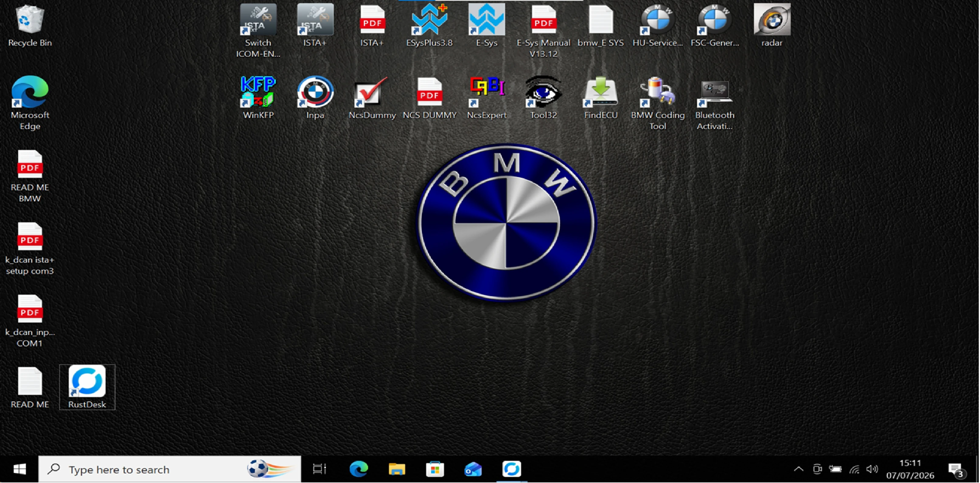Image resolution: width=980 pixels, height=483 pixels.
Task: Open Task View from the taskbar
Action: (x=319, y=469)
